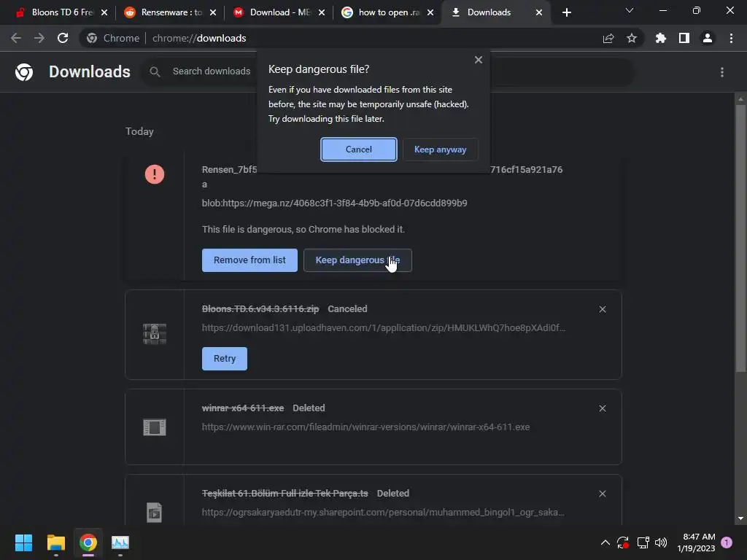The height and width of the screenshot is (560, 747).
Task: Open the volume speaker tray icon
Action: click(x=661, y=542)
